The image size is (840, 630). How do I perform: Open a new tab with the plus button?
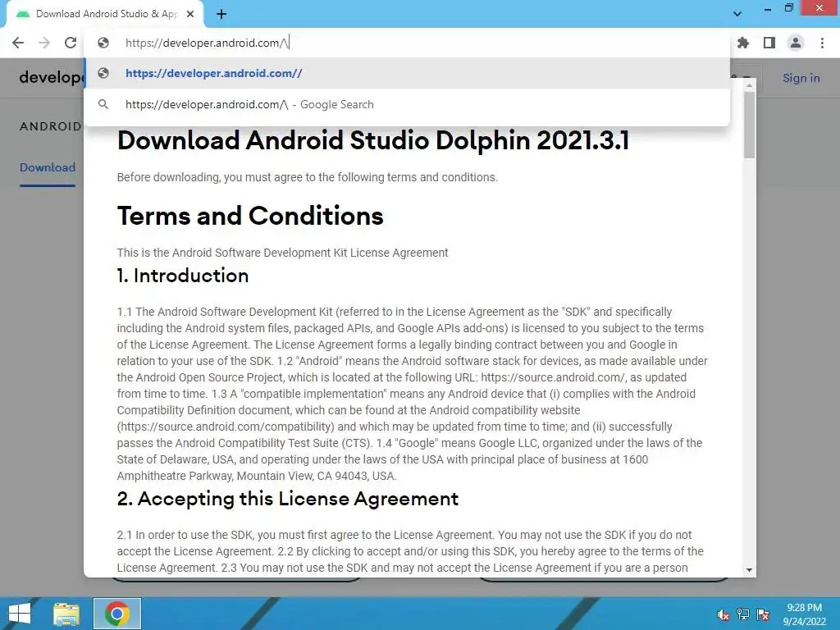pos(221,15)
